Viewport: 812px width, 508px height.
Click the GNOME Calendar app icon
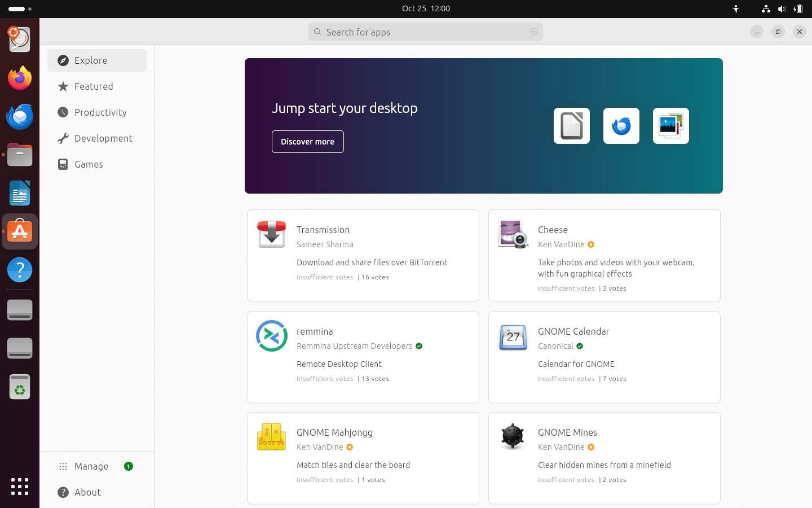pyautogui.click(x=513, y=337)
